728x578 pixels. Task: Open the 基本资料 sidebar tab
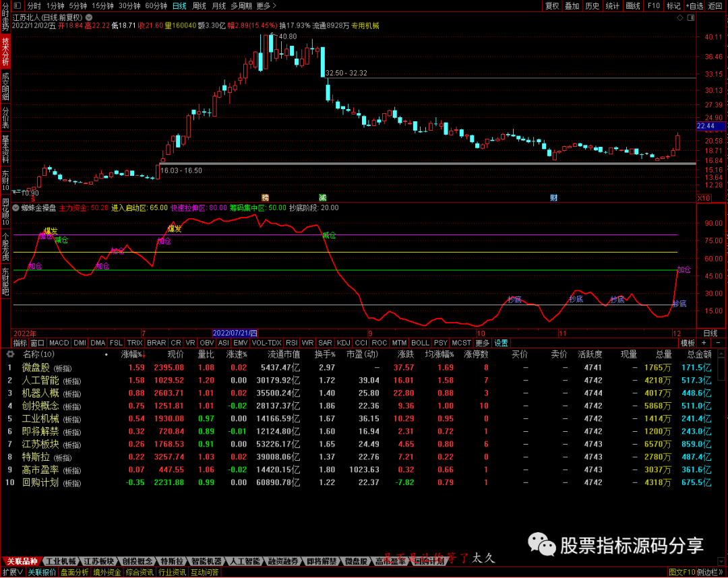point(5,149)
